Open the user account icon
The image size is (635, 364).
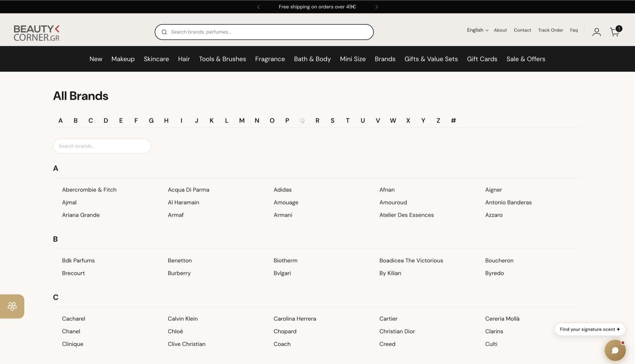click(x=597, y=32)
